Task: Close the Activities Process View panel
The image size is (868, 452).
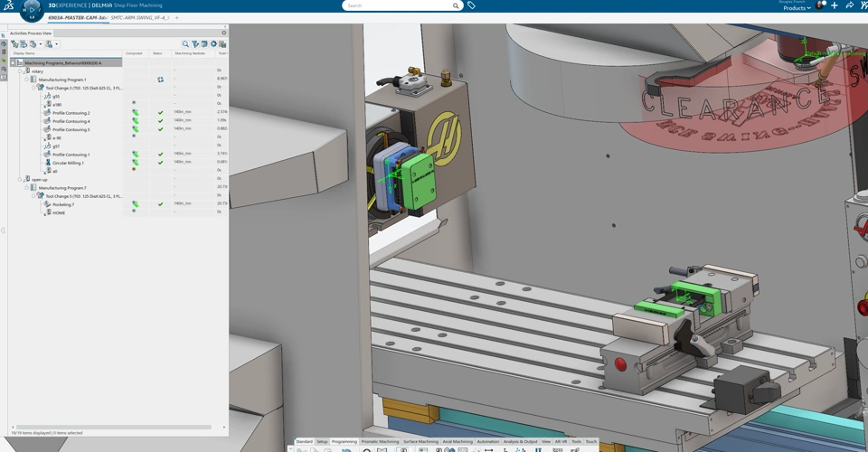Action: pyautogui.click(x=224, y=33)
